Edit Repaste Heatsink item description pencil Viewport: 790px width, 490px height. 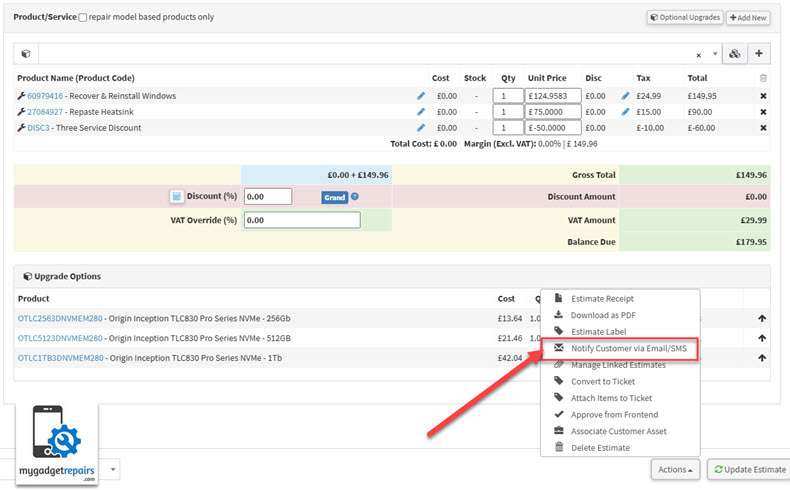coord(421,112)
